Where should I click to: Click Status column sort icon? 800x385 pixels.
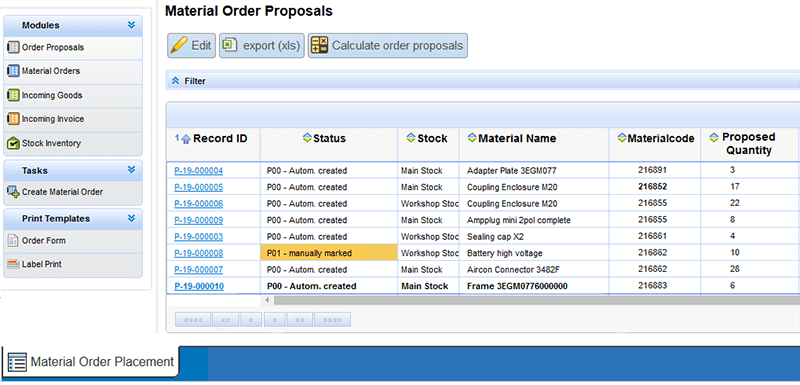tap(307, 138)
